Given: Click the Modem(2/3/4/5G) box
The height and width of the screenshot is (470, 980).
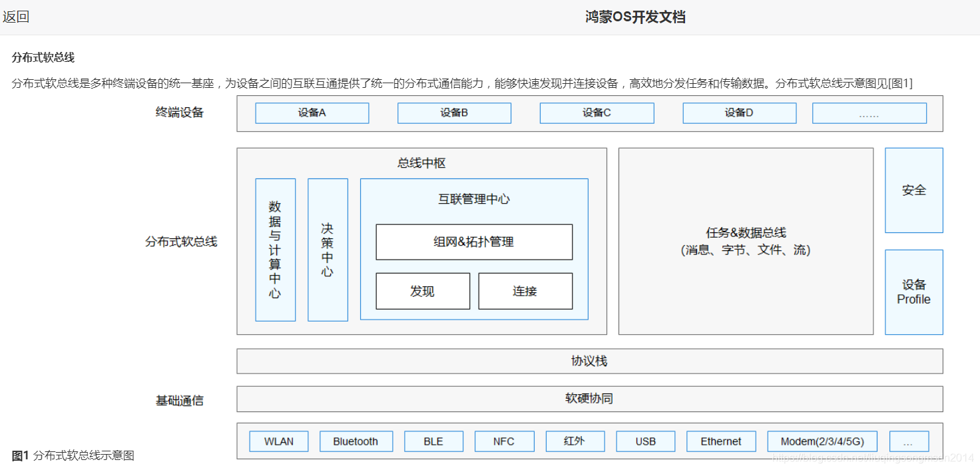Looking at the screenshot, I should click(822, 441).
